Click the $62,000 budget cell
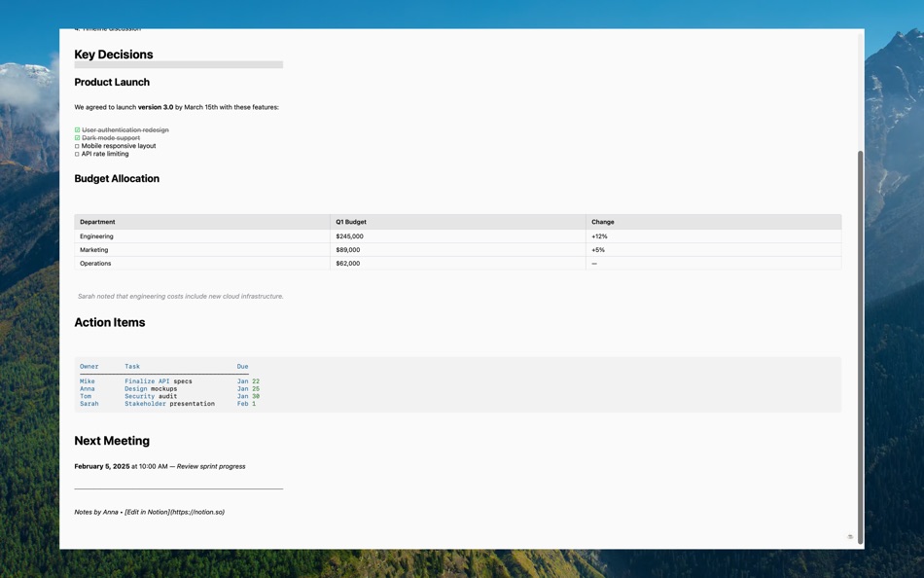 (x=458, y=263)
